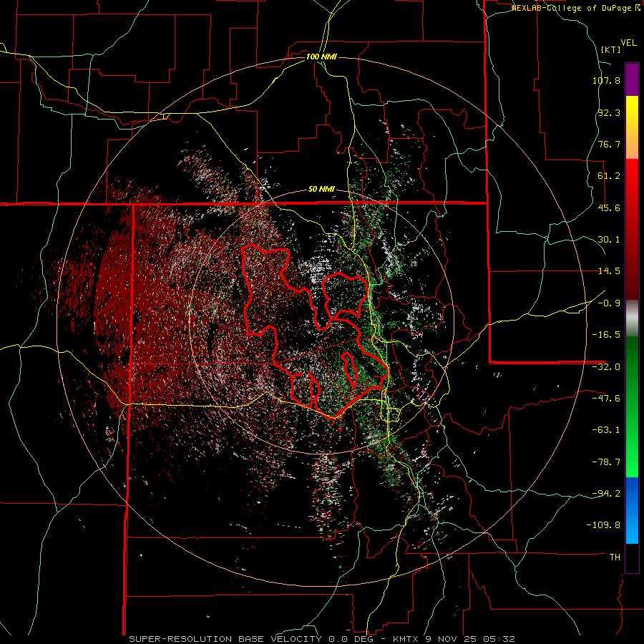The height and width of the screenshot is (644, 644).
Task: Click the VEL legend title
Action: coord(628,43)
